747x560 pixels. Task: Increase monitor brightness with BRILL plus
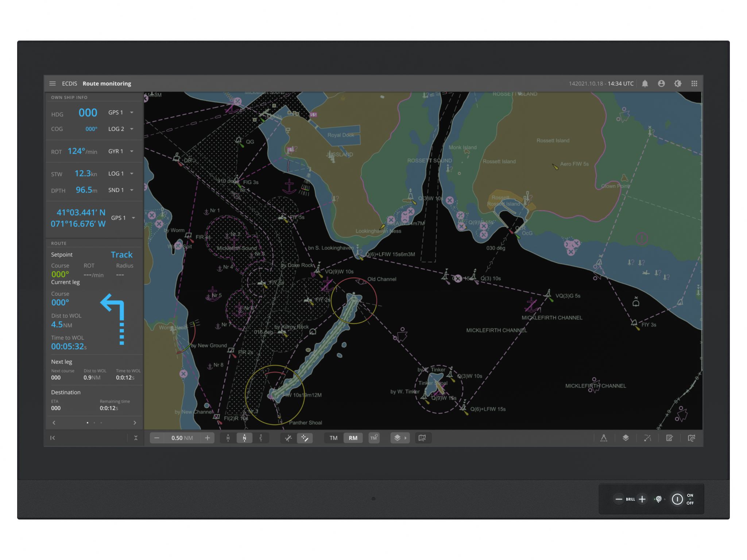point(642,499)
